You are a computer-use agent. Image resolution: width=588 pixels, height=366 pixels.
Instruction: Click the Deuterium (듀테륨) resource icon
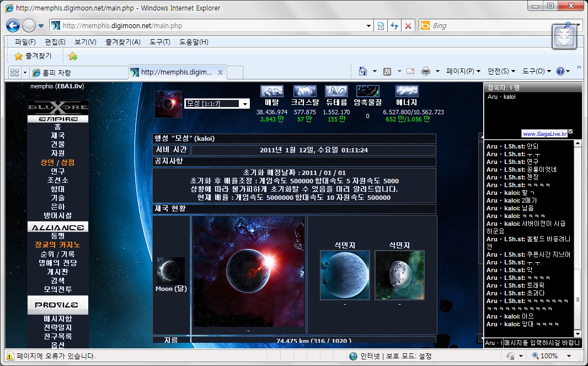pyautogui.click(x=336, y=92)
